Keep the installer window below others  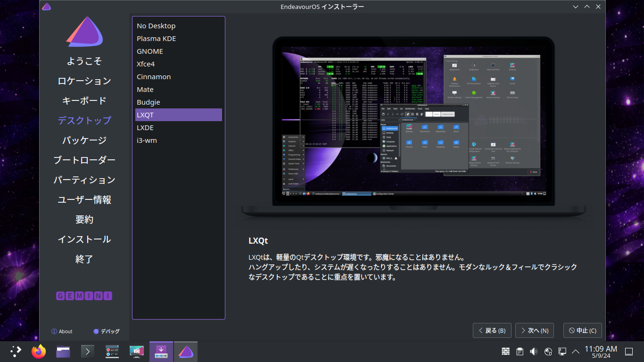576,7
